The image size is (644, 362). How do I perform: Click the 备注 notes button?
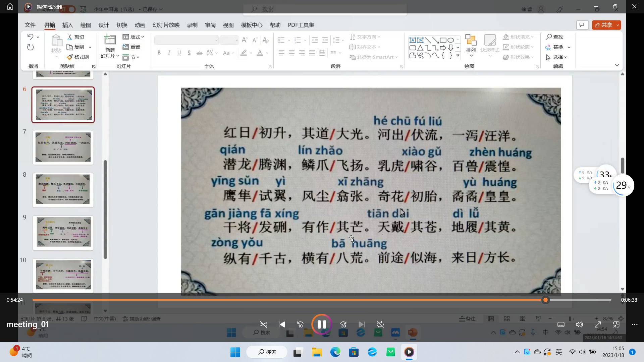pos(467,319)
